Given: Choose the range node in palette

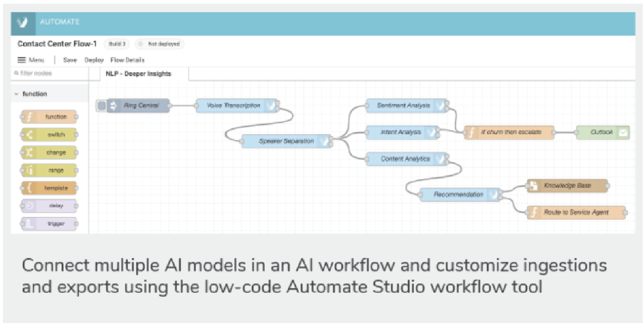Looking at the screenshot, I should (49, 170).
